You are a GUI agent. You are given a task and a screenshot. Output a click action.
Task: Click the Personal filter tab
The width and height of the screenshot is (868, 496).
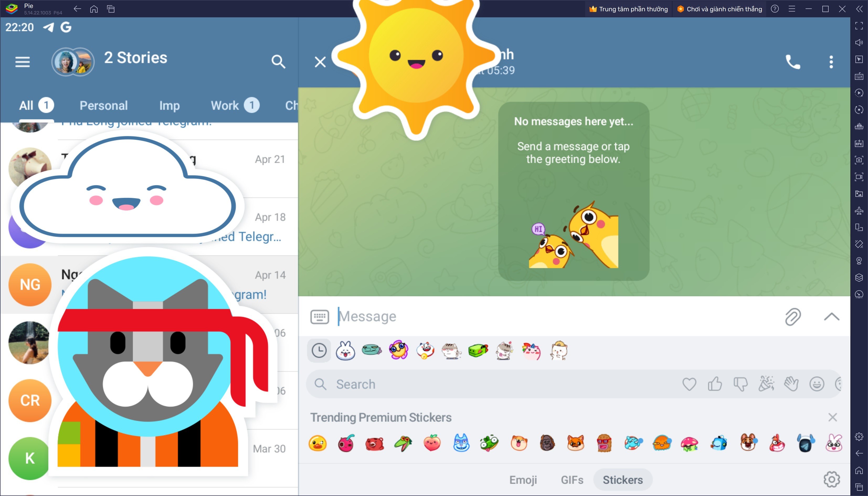tap(103, 105)
